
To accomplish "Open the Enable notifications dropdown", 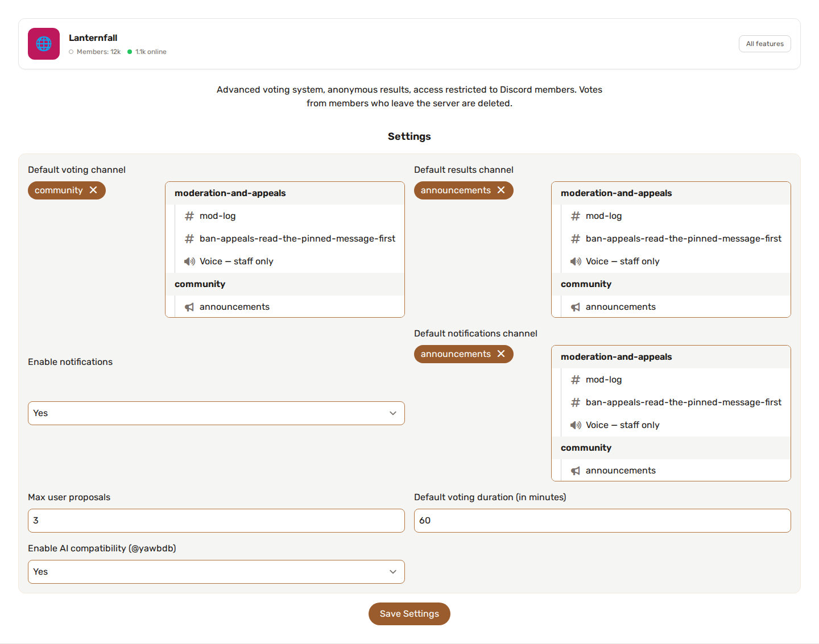I will (x=216, y=413).
